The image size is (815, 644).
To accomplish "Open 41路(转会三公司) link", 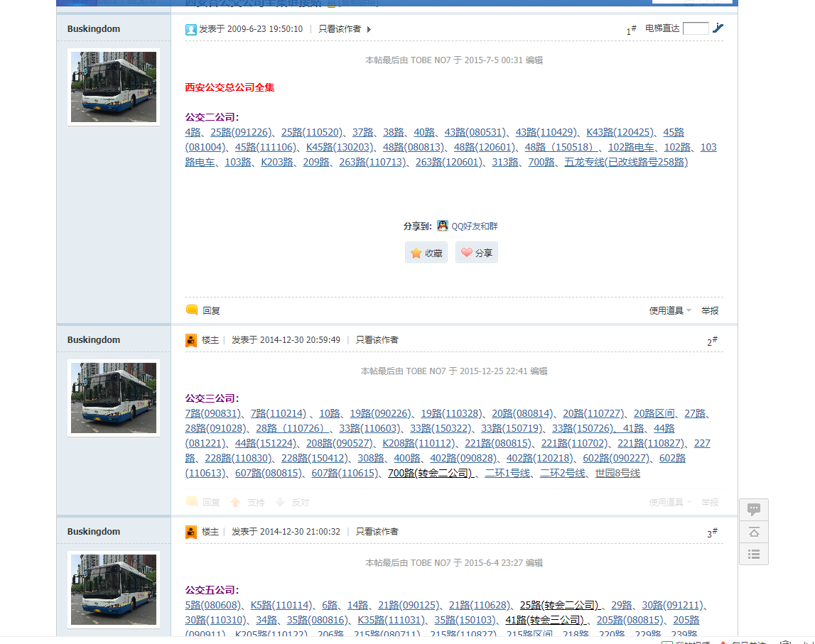I will [x=545, y=620].
